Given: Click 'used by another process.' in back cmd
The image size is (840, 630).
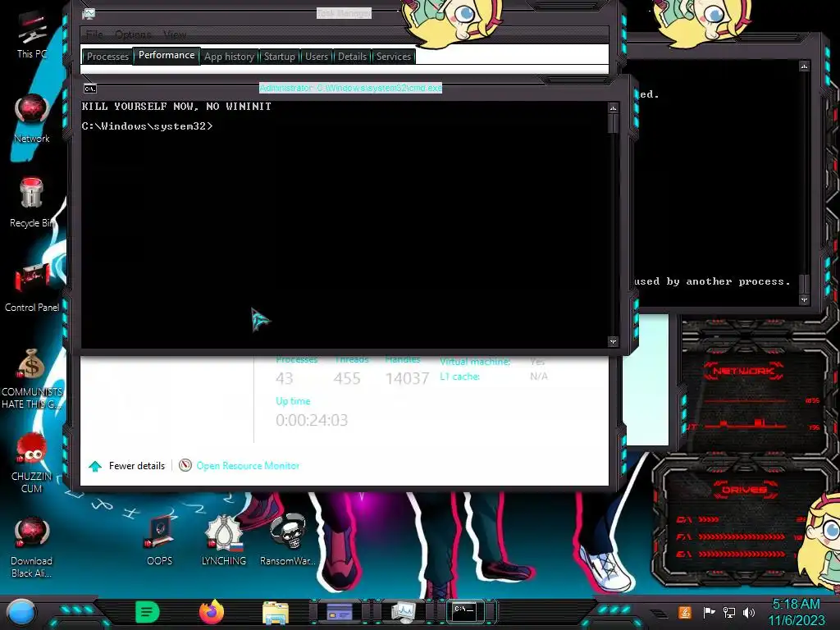Looking at the screenshot, I should (x=713, y=281).
